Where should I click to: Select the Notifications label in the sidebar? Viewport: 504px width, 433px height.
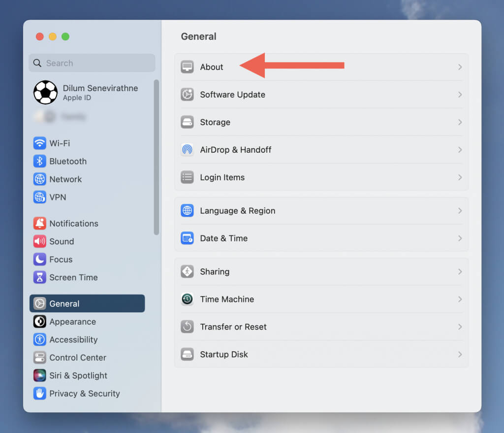[74, 223]
